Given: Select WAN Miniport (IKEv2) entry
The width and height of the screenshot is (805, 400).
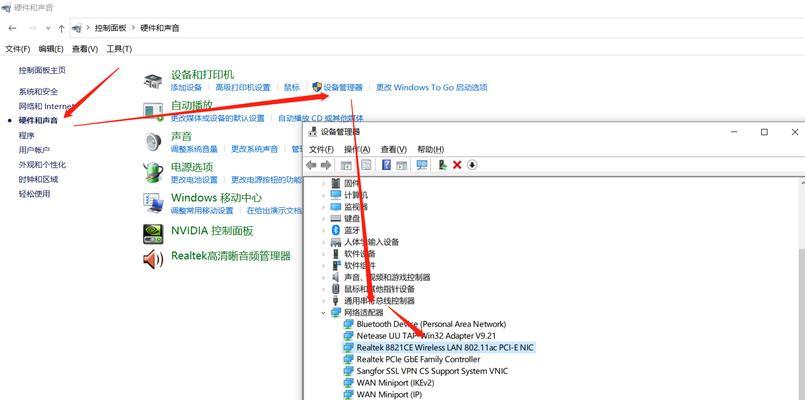Looking at the screenshot, I should click(x=397, y=383).
